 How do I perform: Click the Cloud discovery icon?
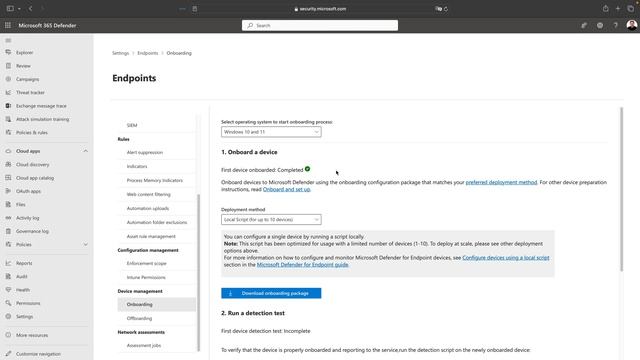point(8,164)
